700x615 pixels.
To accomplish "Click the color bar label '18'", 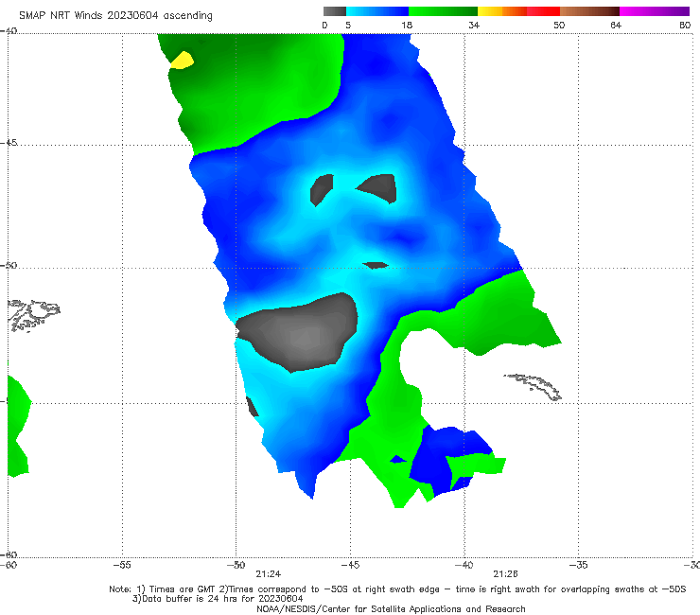I will [x=407, y=25].
